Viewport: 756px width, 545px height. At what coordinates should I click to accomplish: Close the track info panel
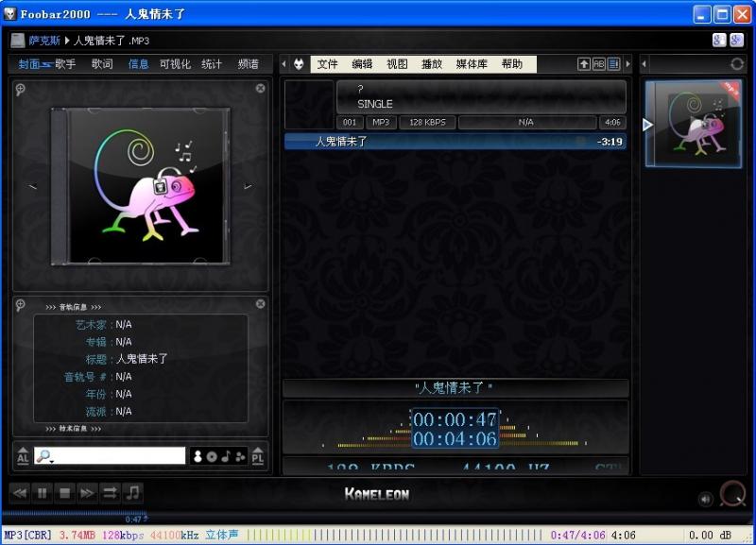[261, 303]
